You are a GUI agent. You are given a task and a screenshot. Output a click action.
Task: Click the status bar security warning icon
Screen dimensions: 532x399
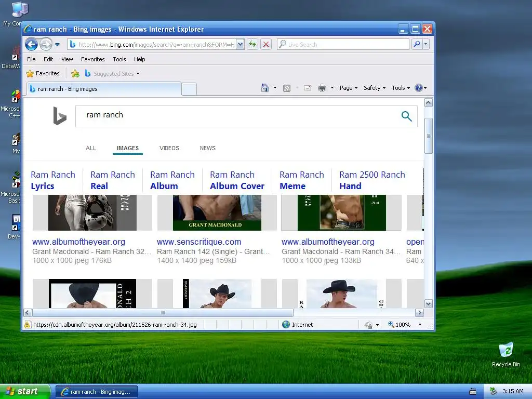pos(28,325)
